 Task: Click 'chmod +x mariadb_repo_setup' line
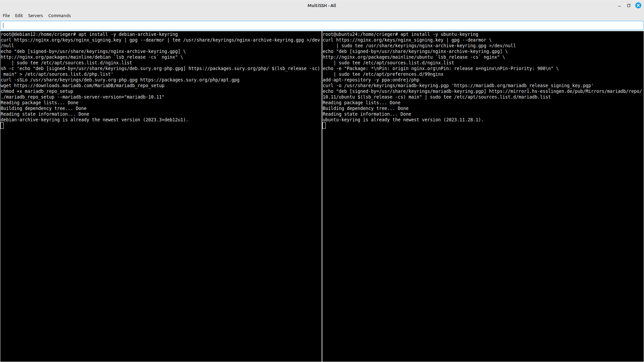click(x=37, y=91)
